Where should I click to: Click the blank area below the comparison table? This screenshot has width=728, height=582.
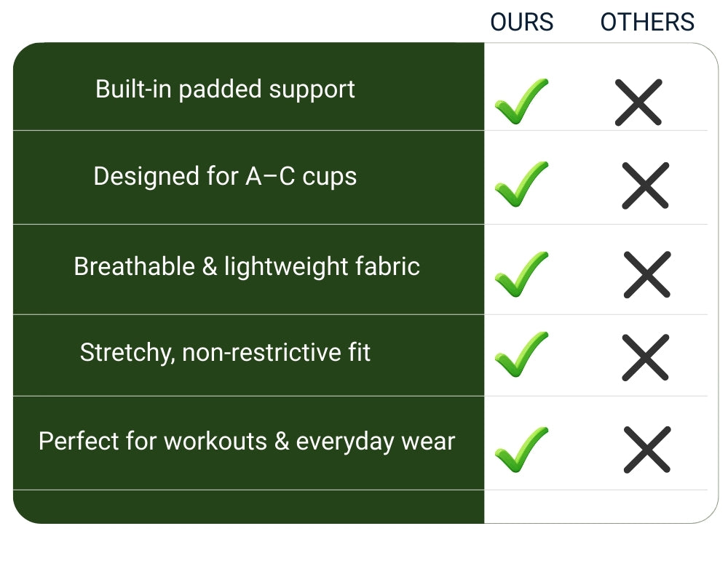pos(364,553)
